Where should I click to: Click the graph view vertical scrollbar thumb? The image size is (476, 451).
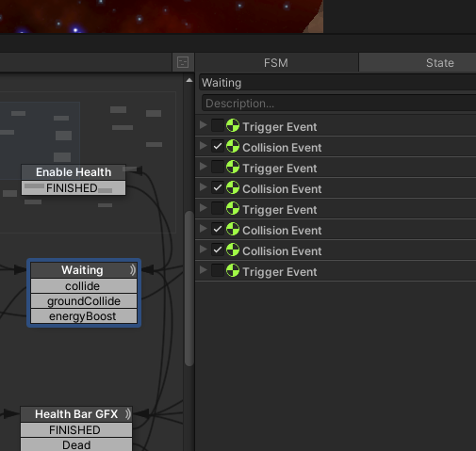(189, 289)
